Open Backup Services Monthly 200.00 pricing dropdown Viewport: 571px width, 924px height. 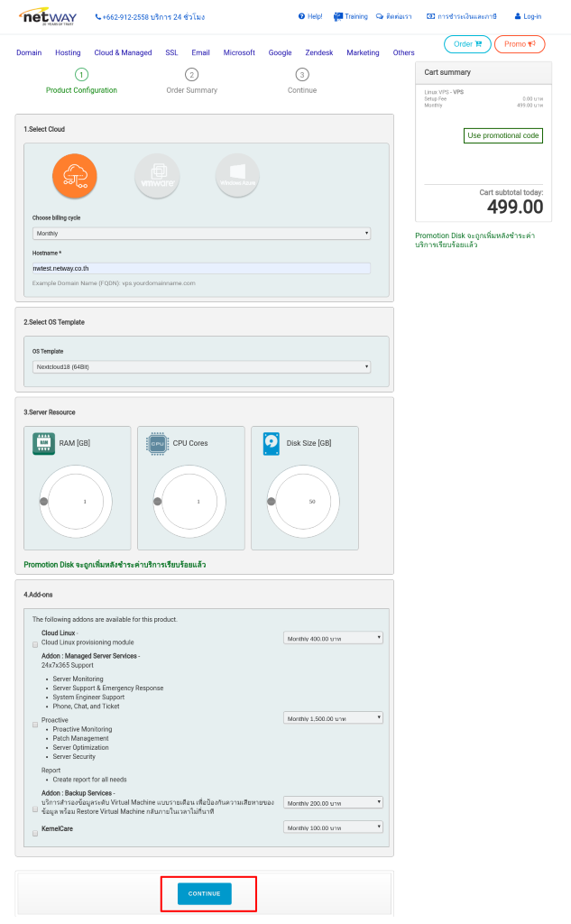pyautogui.click(x=333, y=802)
